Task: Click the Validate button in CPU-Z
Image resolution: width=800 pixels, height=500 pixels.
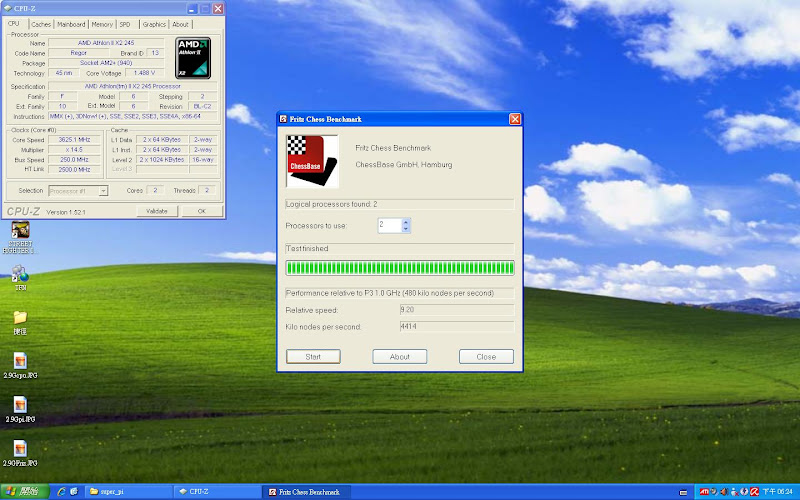Action: (x=157, y=211)
